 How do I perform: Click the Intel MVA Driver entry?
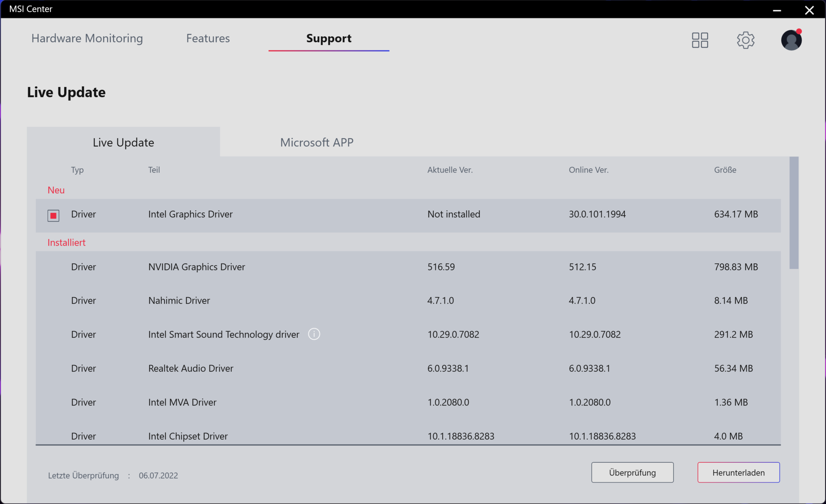tap(182, 403)
